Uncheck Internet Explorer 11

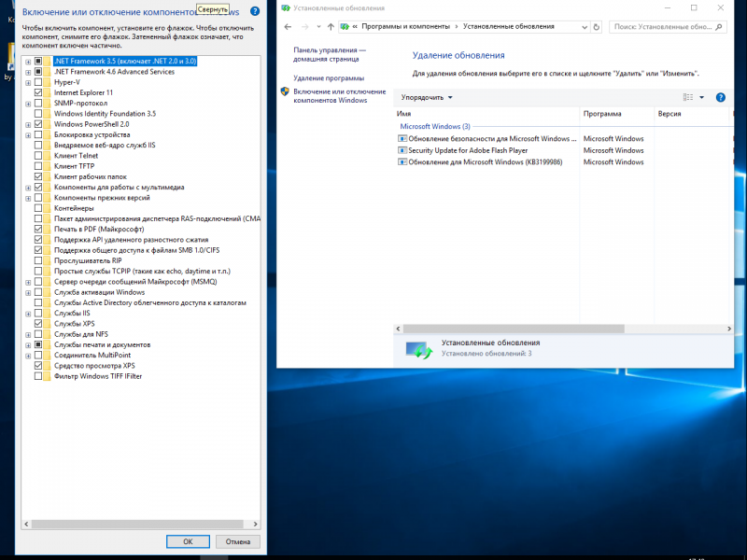[38, 92]
